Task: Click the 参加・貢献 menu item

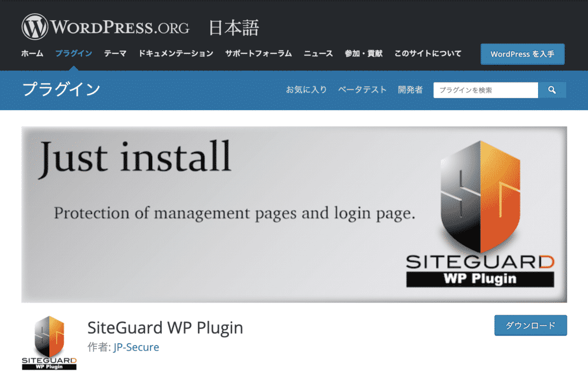Action: tap(363, 53)
